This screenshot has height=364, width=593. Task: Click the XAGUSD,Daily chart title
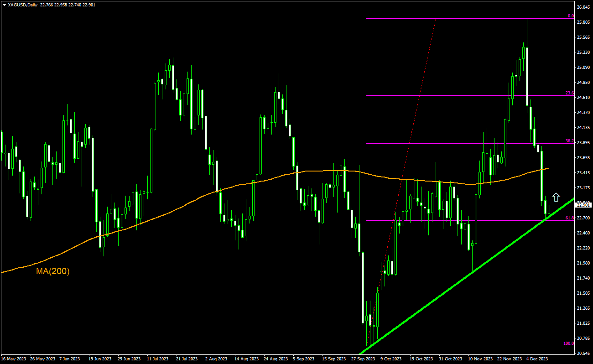pyautogui.click(x=23, y=4)
